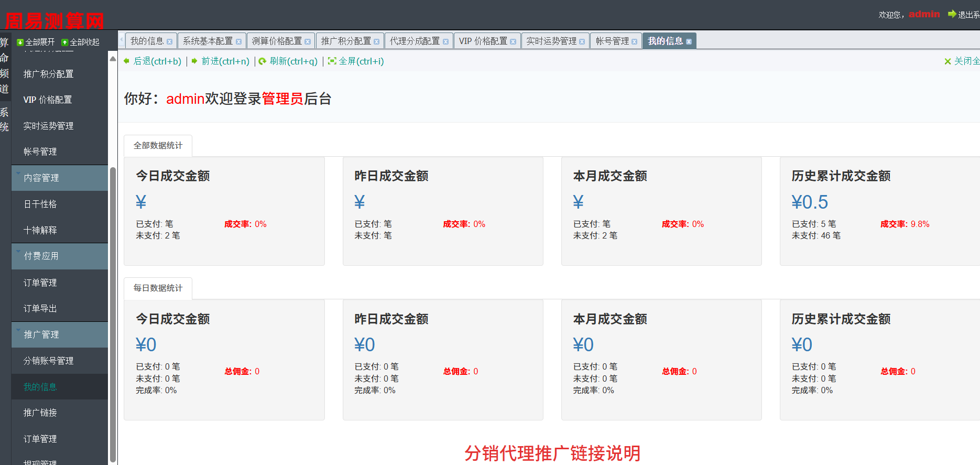Toggle the 付费应用 sidebar group
Screen dimensions: 980x465
[x=41, y=256]
